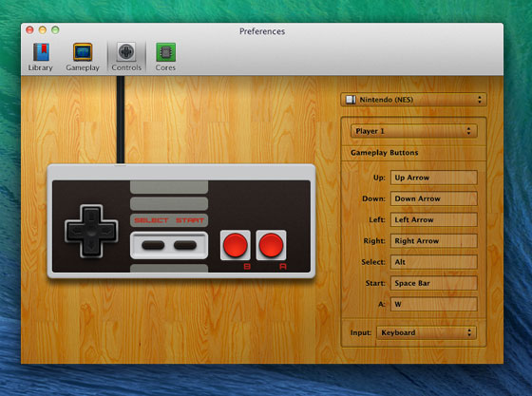
Task: Click the "Up:" label
Action: pyautogui.click(x=379, y=178)
